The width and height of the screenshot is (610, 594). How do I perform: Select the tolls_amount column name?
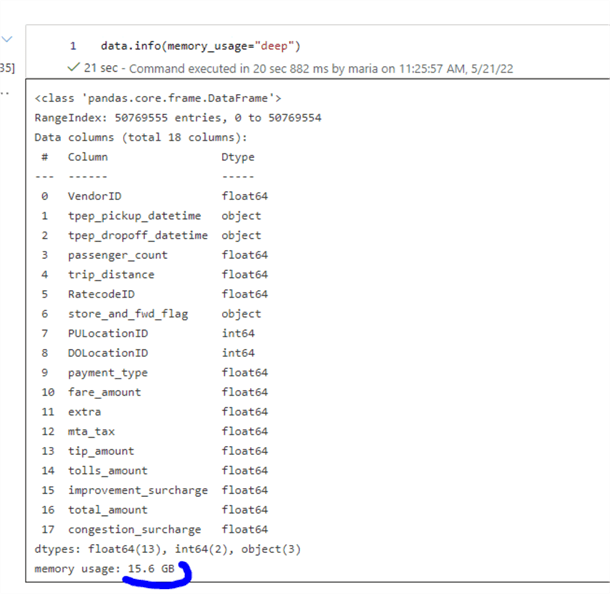click(x=108, y=471)
